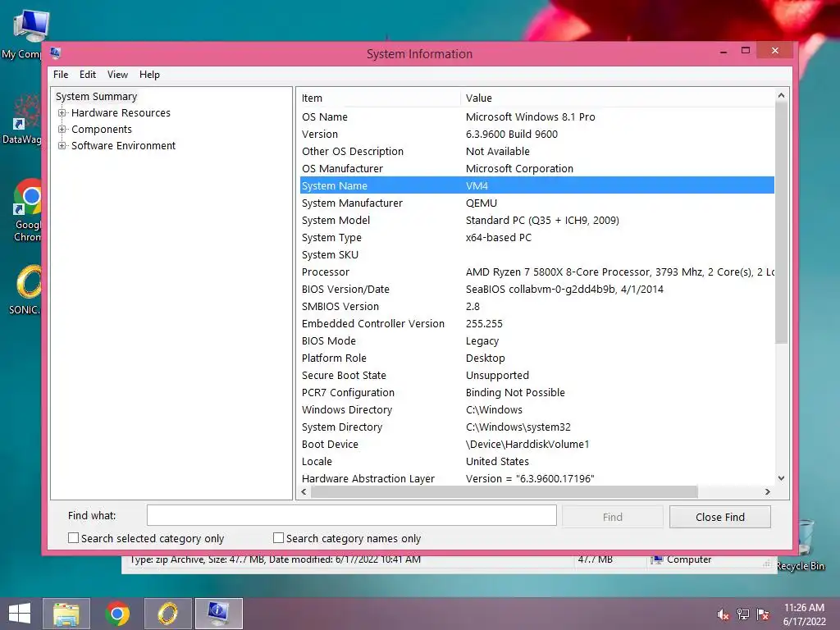The width and height of the screenshot is (840, 630).
Task: Click the vertical scrollbar thumb
Action: [781, 223]
